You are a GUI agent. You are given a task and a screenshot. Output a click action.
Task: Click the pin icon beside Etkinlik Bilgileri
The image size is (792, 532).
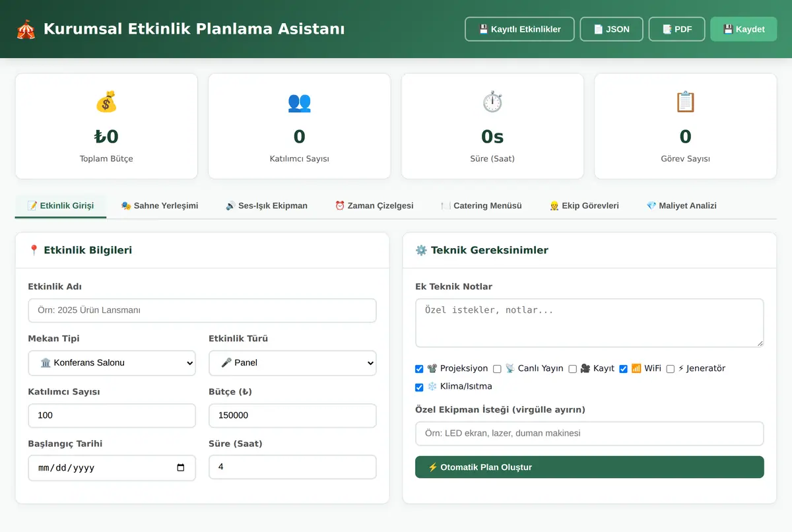34,250
